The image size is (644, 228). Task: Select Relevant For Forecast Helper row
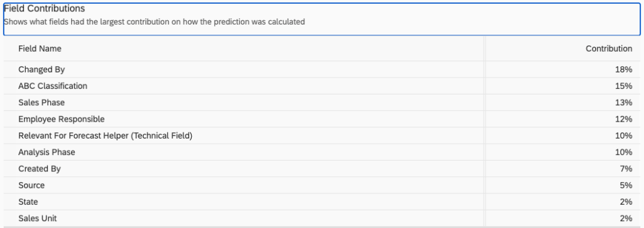[x=322, y=135]
